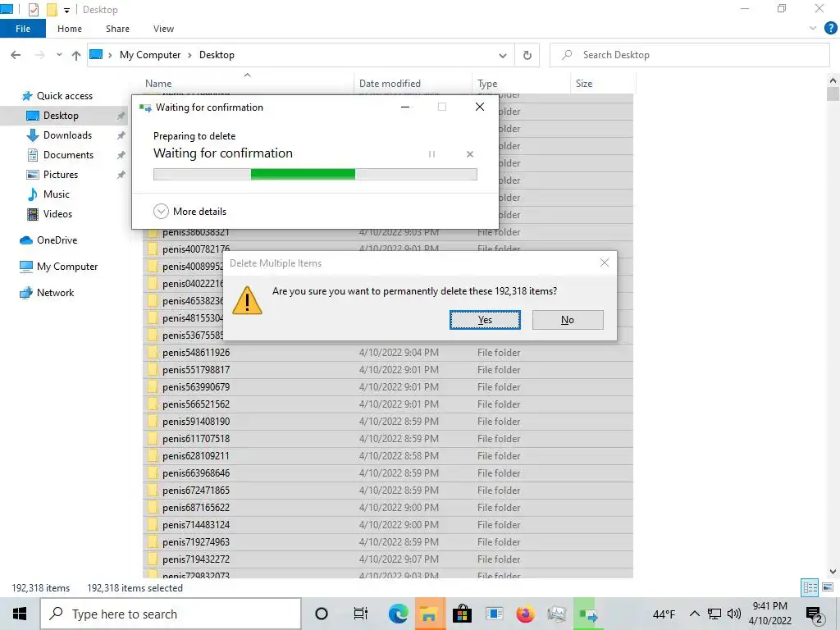This screenshot has height=630, width=840.
Task: Switch to large thumbnails view icon
Action: [x=827, y=587]
